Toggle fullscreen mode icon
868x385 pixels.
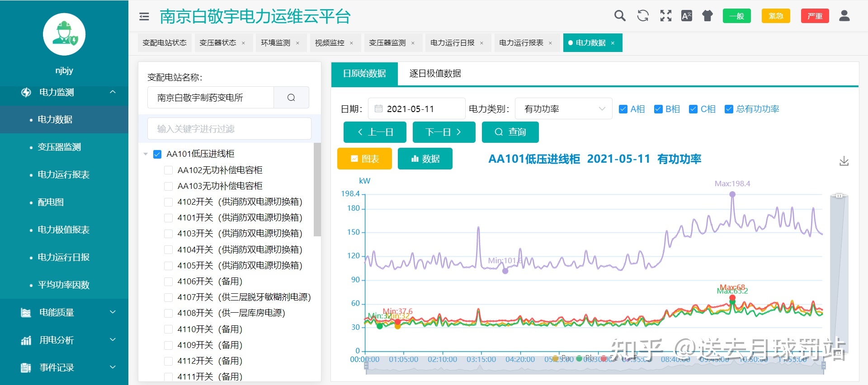click(665, 16)
